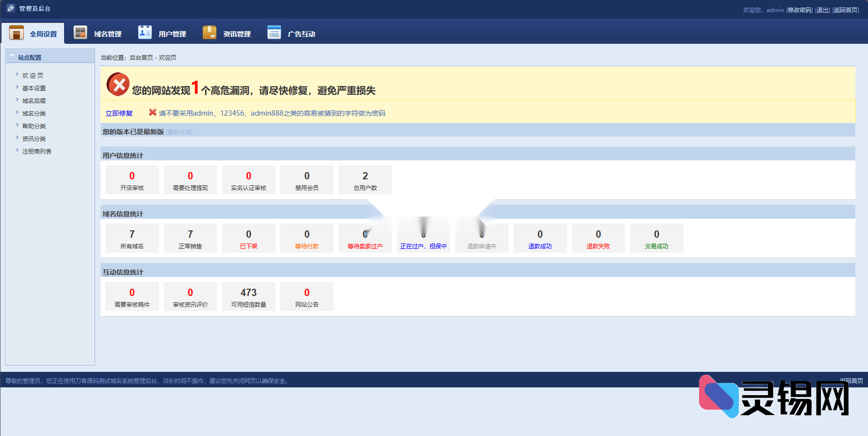The image size is (868, 436).
Task: Open 注册商列表 in the sidebar
Action: point(37,151)
